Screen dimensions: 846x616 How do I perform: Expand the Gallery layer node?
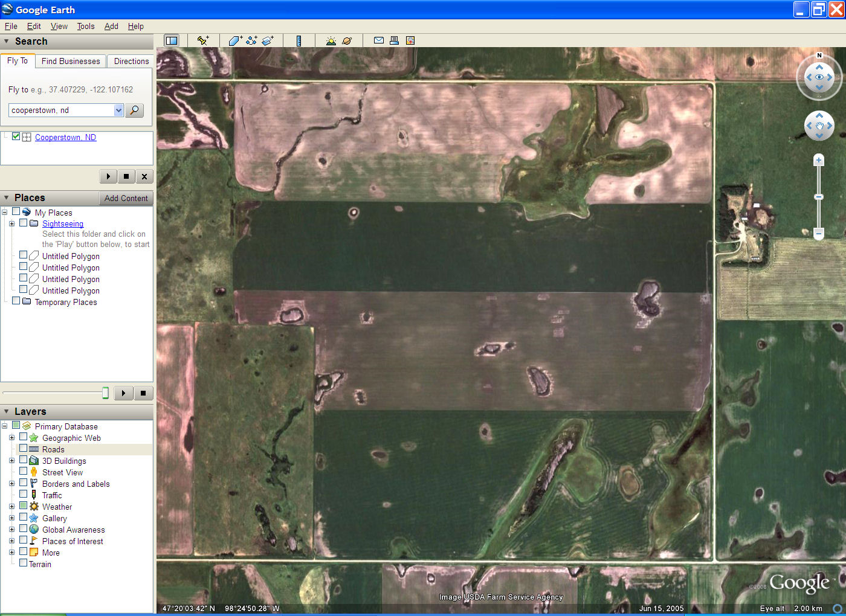pos(11,518)
